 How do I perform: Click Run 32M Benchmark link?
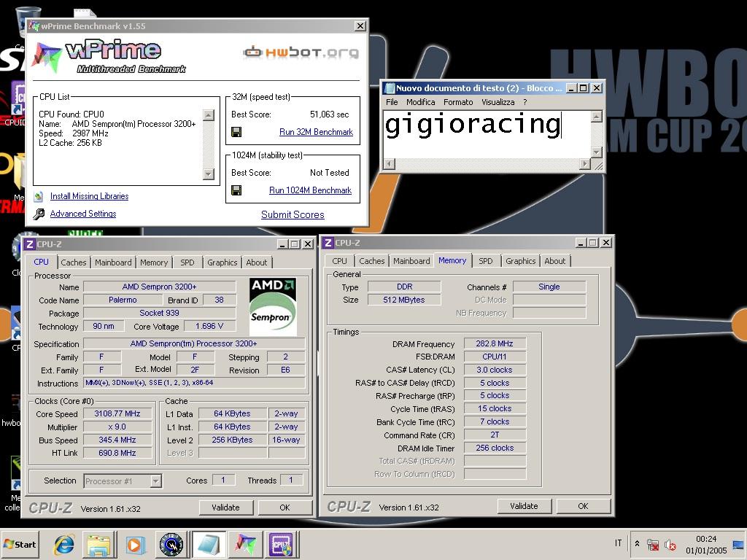point(316,132)
